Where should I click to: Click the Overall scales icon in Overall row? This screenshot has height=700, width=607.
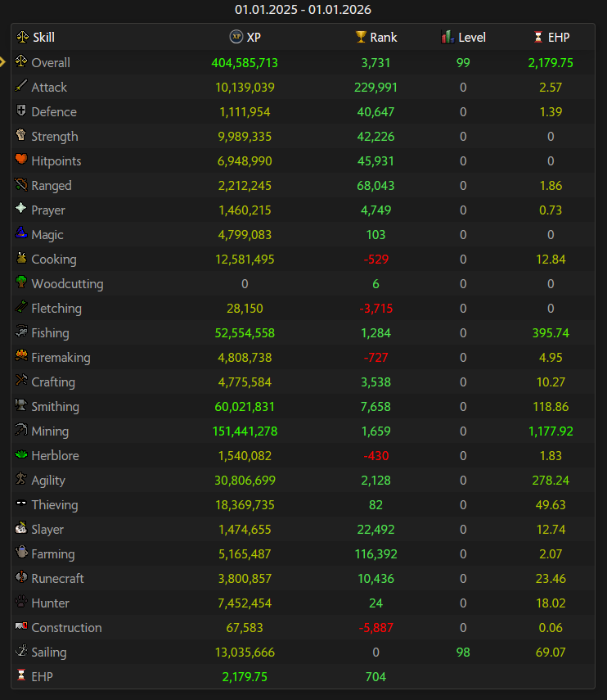click(21, 61)
